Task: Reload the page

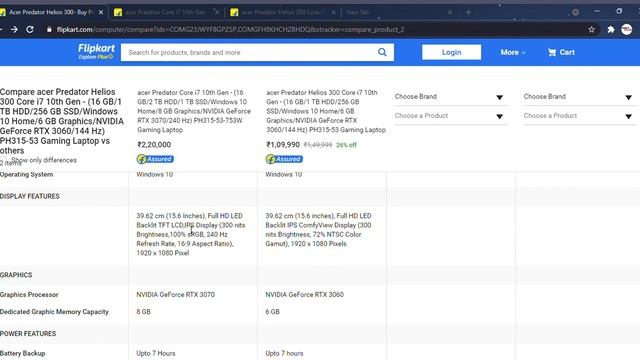Action: 30,29
